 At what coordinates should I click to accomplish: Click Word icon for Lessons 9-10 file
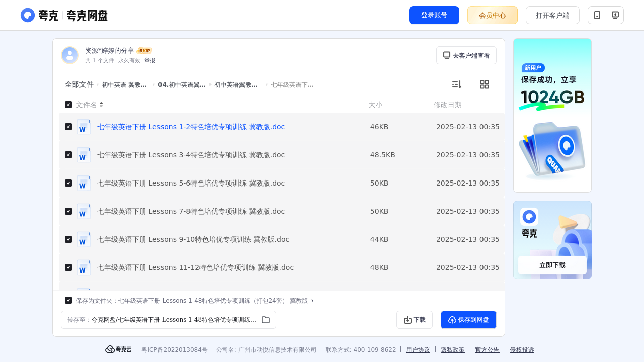(x=84, y=239)
